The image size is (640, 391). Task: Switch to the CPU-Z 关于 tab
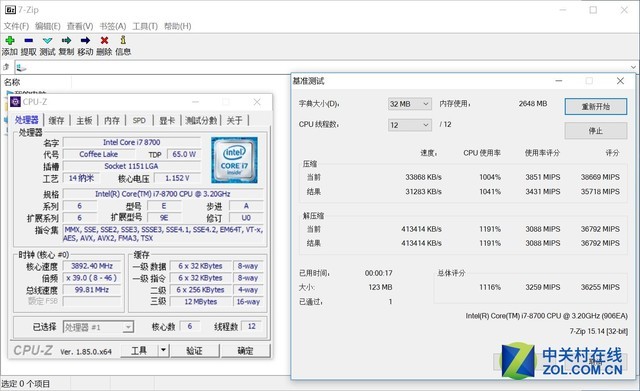pyautogui.click(x=235, y=120)
